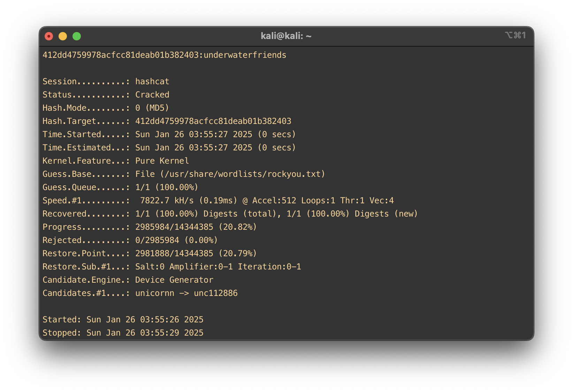This screenshot has width=573, height=392.
Task: Click the Progress percentage 20.82%
Action: coord(237,227)
